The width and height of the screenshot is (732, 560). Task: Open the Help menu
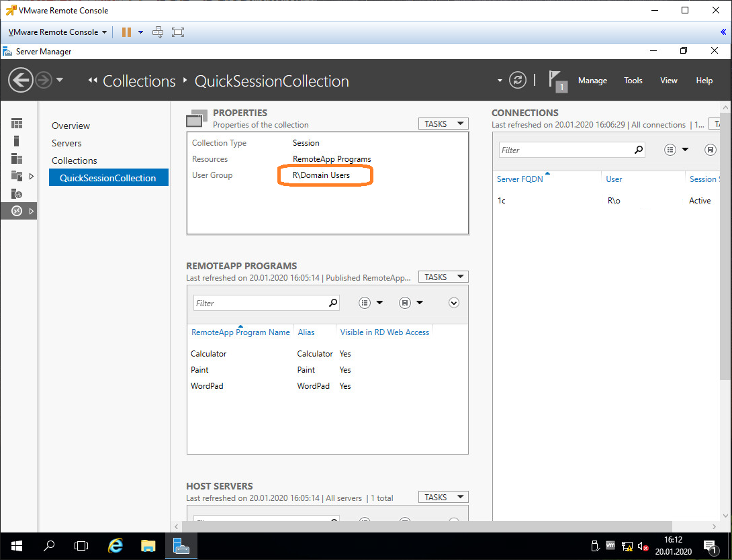704,81
